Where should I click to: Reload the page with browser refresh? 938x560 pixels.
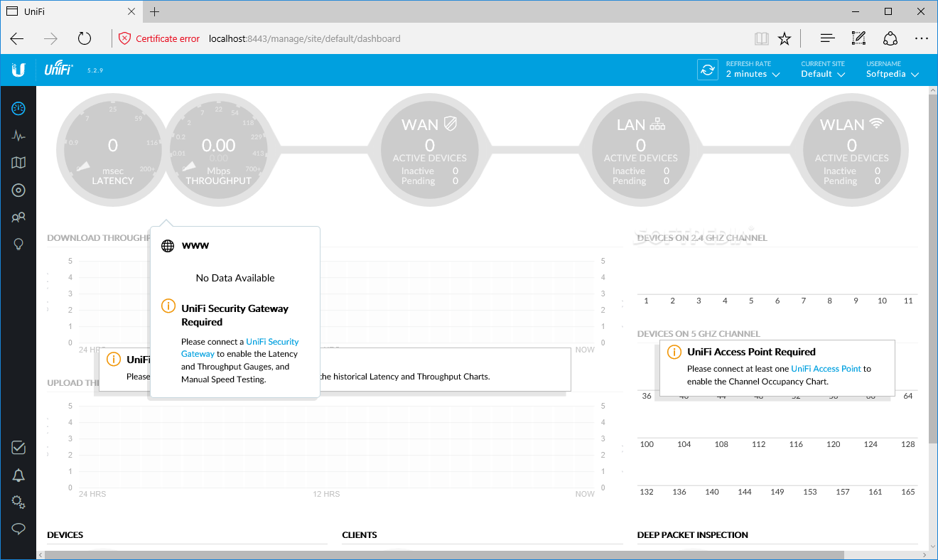85,38
